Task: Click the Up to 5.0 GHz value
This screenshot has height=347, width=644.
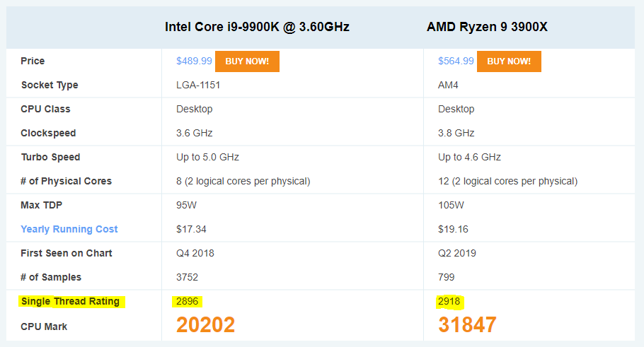Action: (207, 157)
